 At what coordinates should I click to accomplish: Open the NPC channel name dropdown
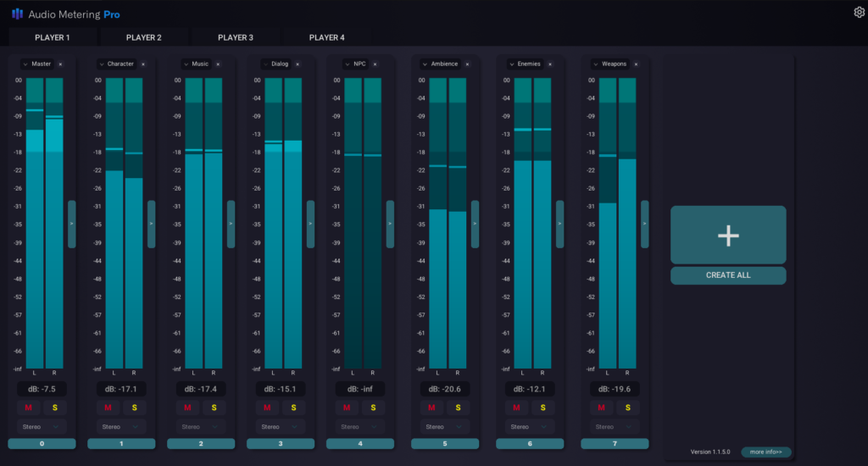click(348, 64)
